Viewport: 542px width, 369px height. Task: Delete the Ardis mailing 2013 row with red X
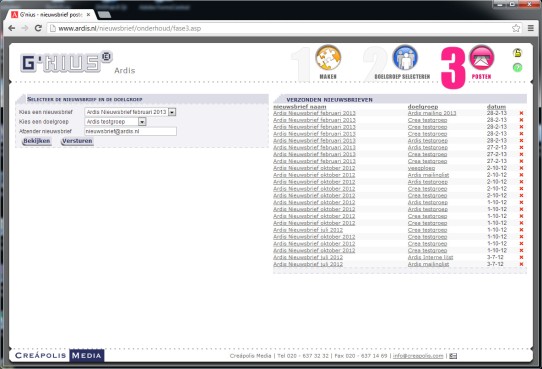(x=521, y=113)
